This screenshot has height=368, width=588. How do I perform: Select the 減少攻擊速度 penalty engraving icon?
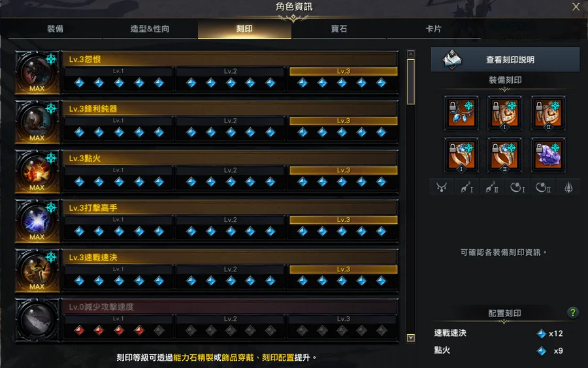(x=37, y=320)
